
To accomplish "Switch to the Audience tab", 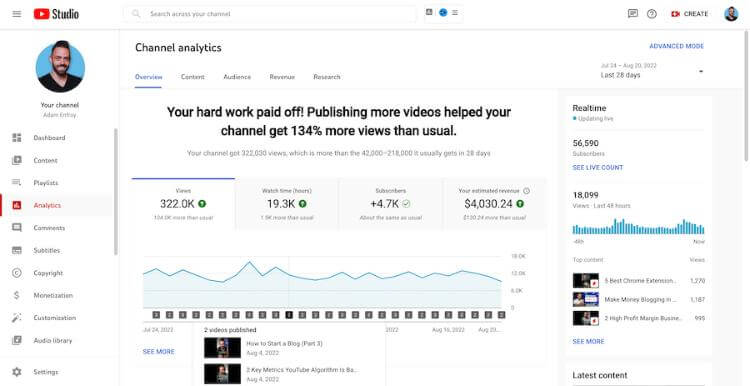I will (x=237, y=77).
